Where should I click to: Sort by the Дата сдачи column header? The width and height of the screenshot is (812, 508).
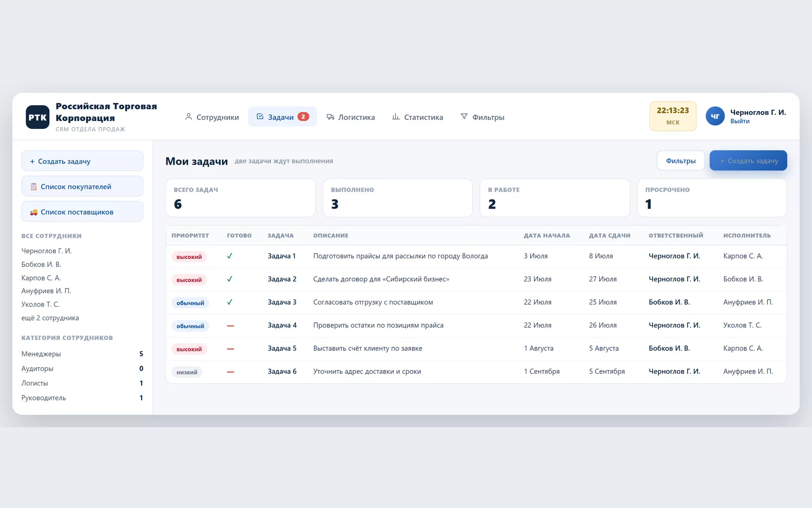tap(609, 236)
